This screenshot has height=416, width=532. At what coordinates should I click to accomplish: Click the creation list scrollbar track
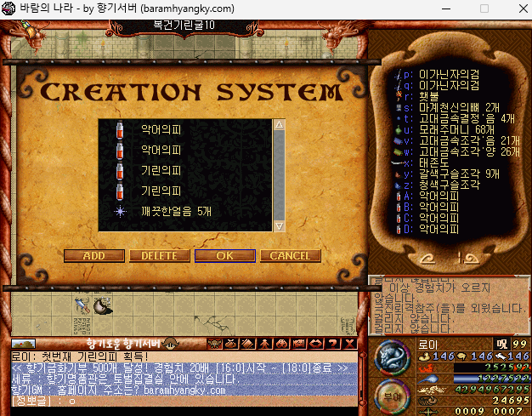click(x=279, y=175)
